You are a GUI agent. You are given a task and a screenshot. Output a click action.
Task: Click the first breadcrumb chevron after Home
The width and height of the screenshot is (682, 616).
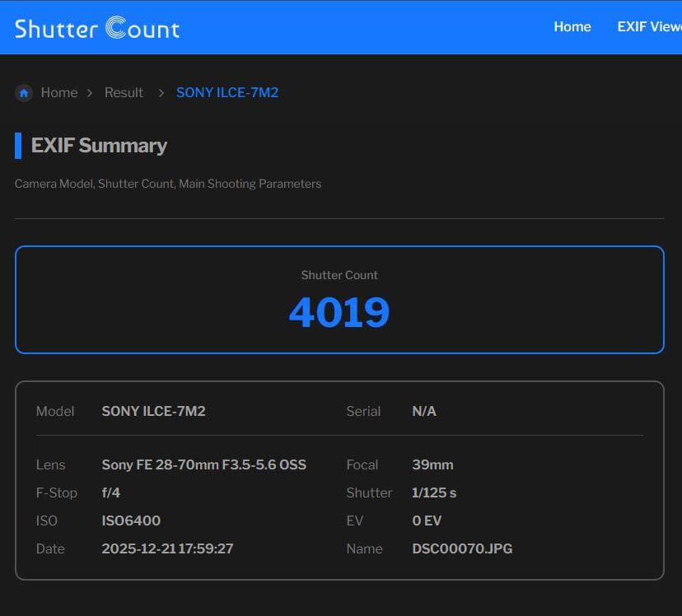[89, 93]
